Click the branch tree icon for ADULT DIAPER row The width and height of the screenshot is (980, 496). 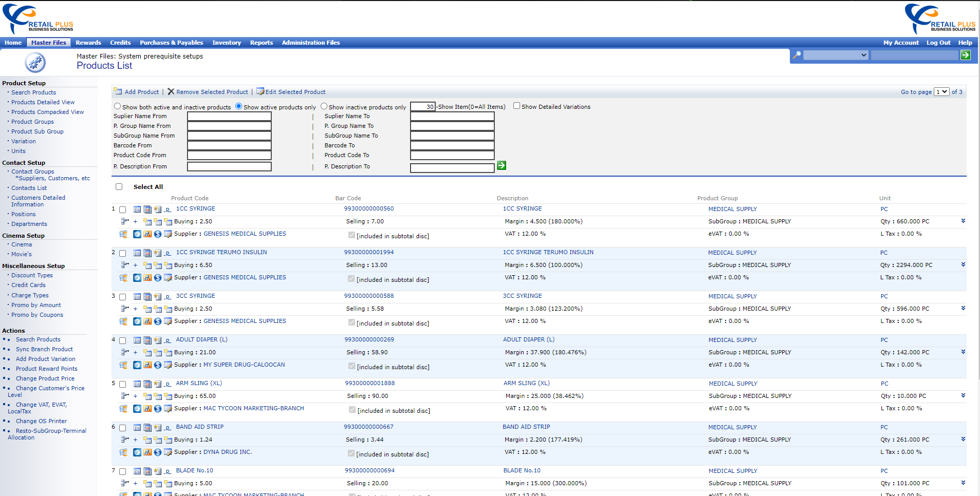point(124,352)
